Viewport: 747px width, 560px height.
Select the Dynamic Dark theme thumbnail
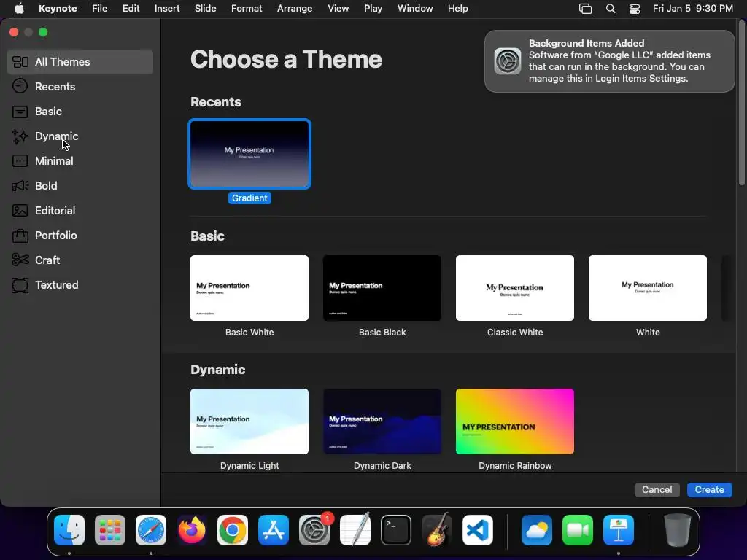(x=382, y=421)
